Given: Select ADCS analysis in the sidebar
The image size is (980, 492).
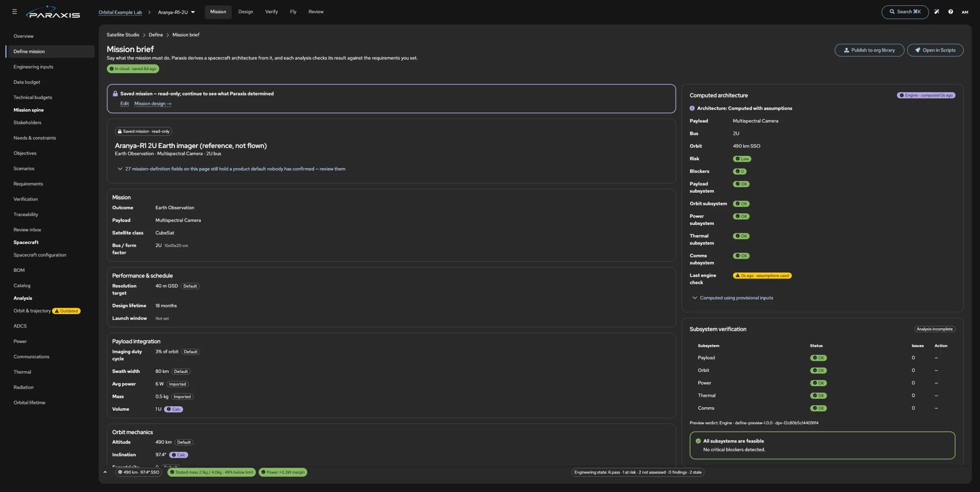Looking at the screenshot, I should click(x=50, y=326).
